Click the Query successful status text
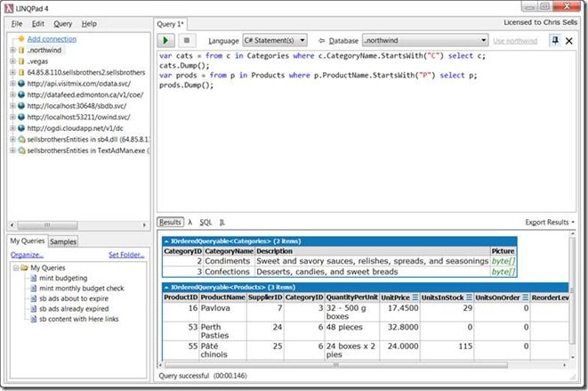 [x=203, y=376]
